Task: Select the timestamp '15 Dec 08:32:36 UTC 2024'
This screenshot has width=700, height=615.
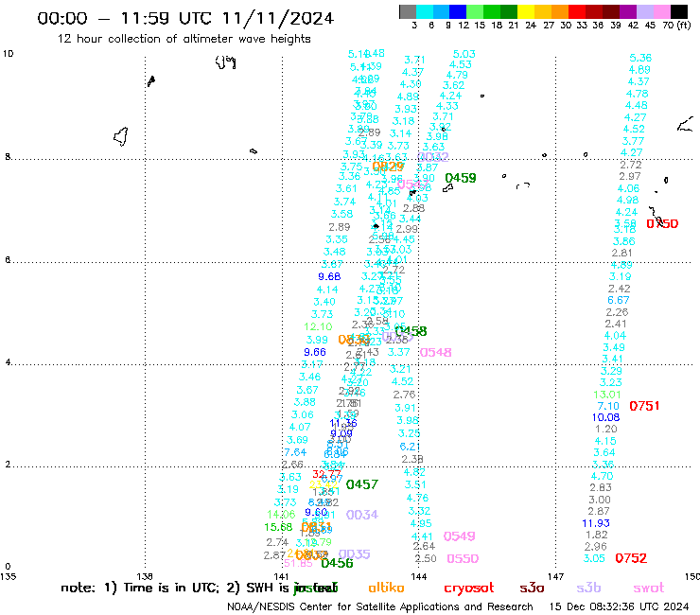Action: [619, 607]
